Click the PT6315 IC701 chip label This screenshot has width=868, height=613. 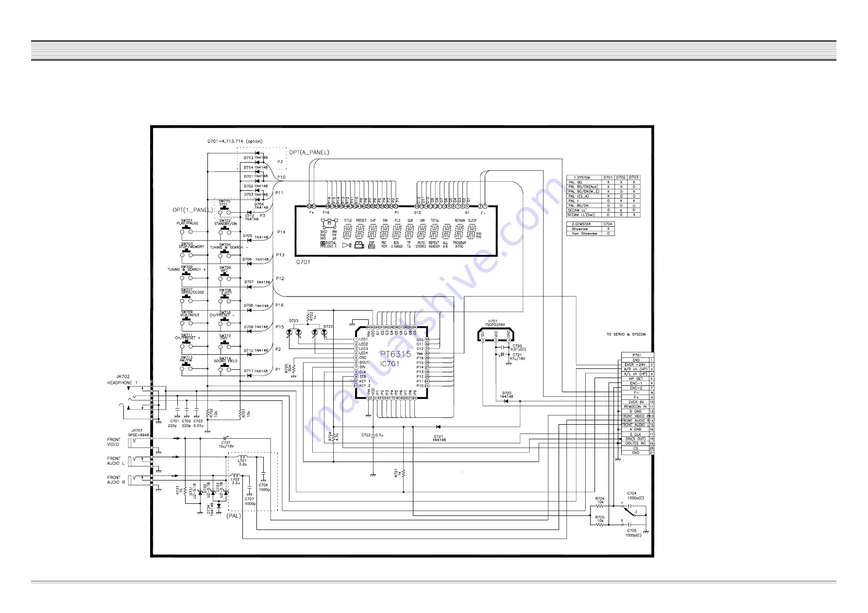tap(395, 359)
